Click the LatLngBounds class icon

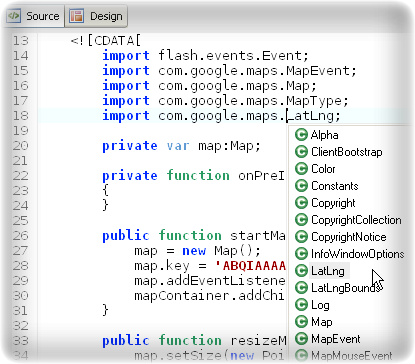(x=301, y=288)
